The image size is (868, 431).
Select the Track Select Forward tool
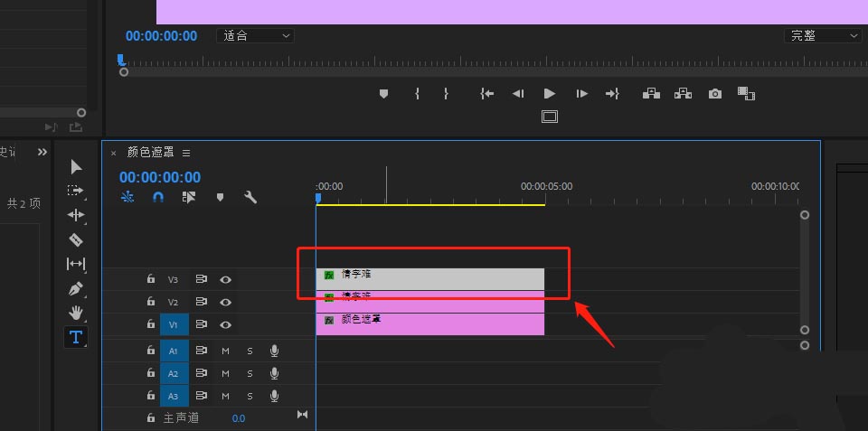click(76, 191)
